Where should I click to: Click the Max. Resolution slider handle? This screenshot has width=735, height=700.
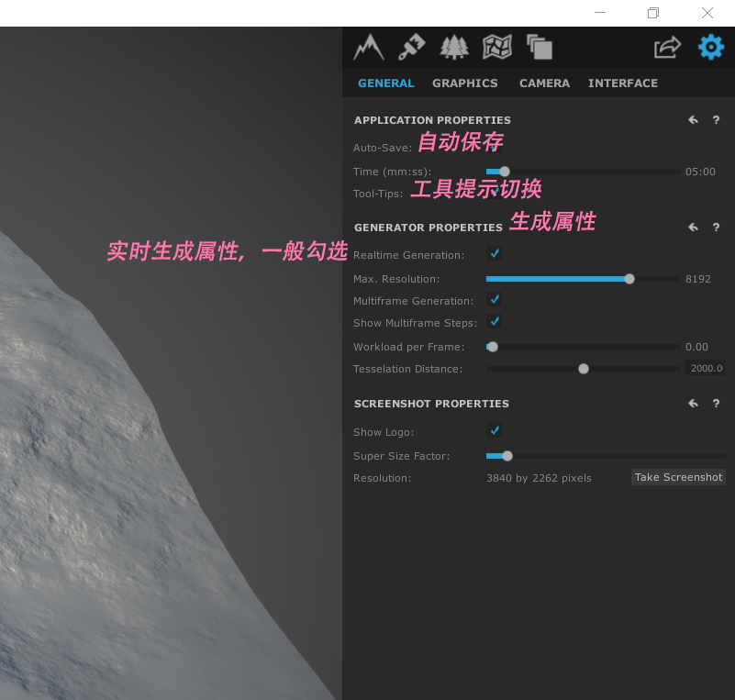point(629,279)
